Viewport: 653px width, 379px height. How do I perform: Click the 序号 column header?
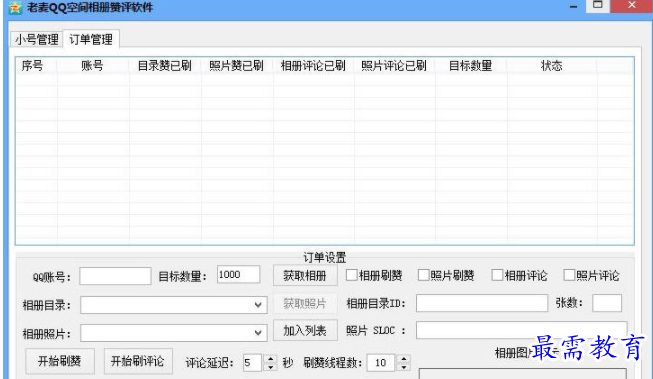point(32,66)
